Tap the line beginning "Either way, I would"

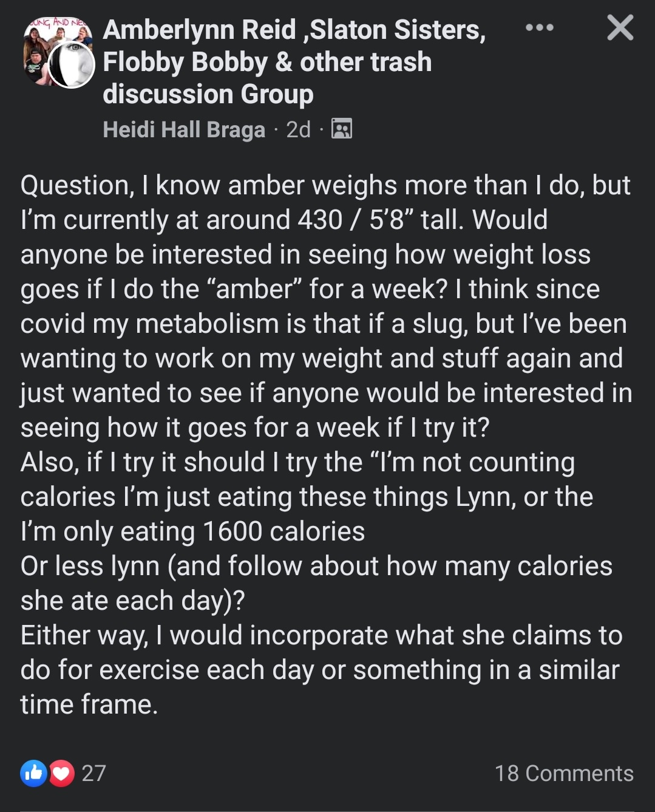322,635
